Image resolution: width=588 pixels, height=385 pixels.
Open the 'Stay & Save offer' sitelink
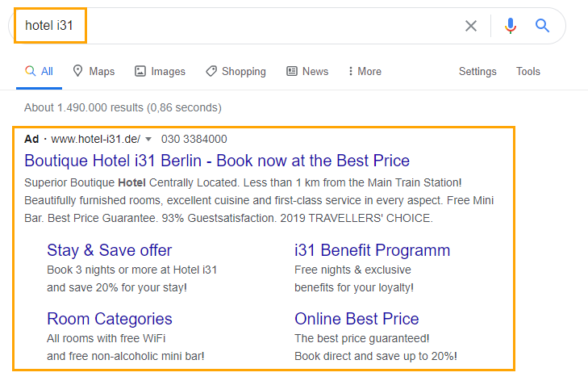coord(109,250)
